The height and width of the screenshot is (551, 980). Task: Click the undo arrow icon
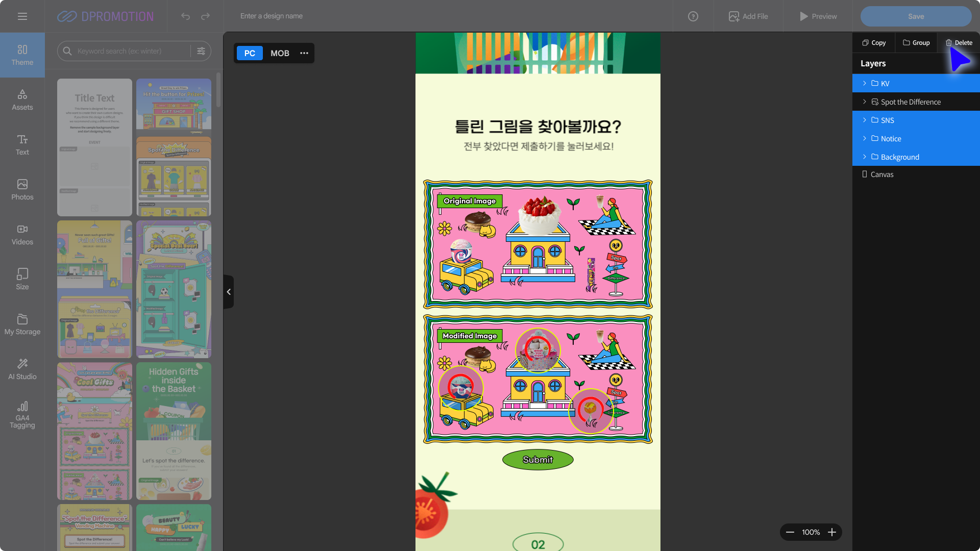[x=185, y=16]
